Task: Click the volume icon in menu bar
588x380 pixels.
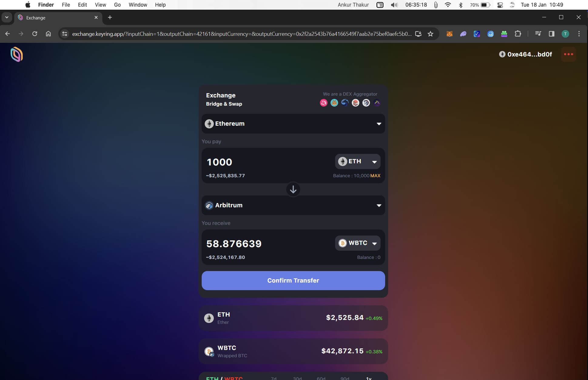Action: click(x=394, y=5)
